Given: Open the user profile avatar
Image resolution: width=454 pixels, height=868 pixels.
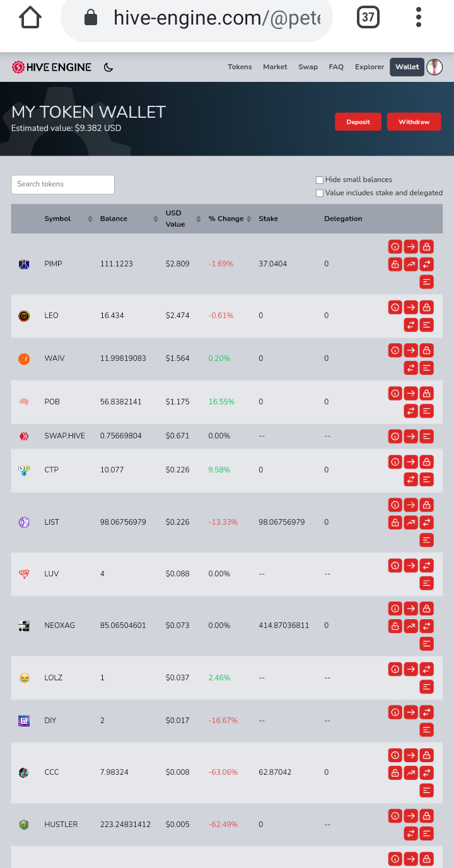Looking at the screenshot, I should click(x=434, y=67).
